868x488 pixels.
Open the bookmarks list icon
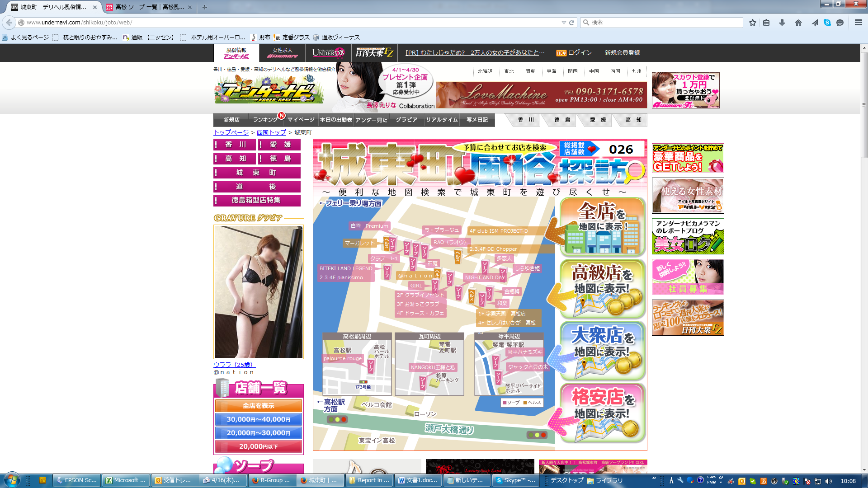(x=766, y=23)
